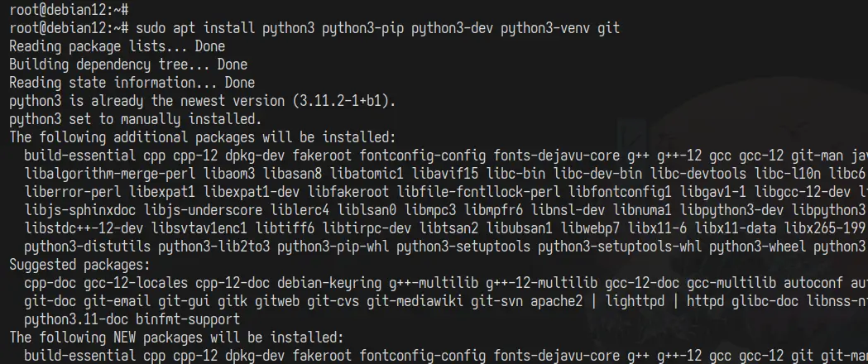868x364 pixels.
Task: Click 'Reading package lists... Done' line
Action: [117, 46]
